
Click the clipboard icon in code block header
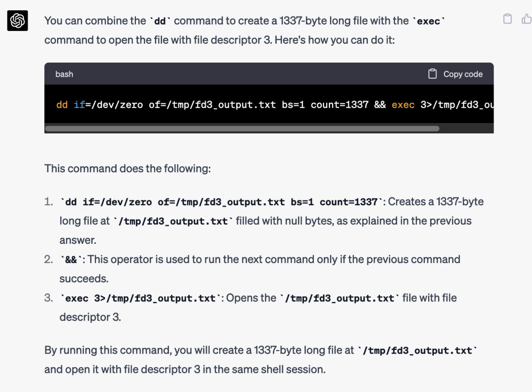(x=432, y=74)
